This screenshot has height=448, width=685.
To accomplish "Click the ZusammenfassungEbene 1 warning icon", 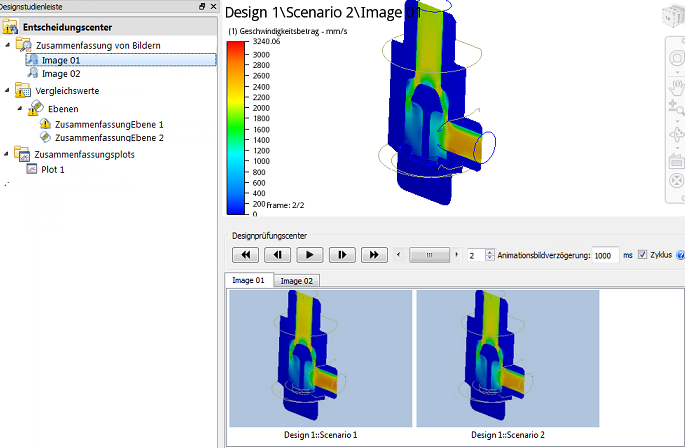I will pos(45,124).
